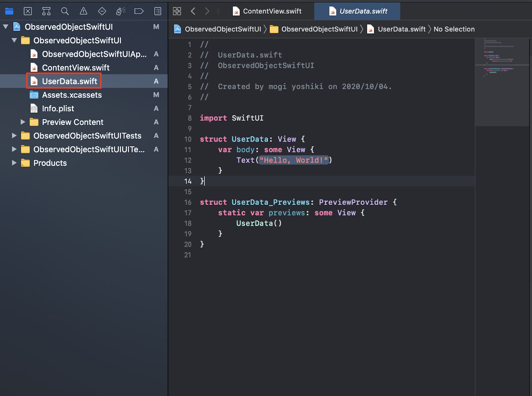Select ObservedObjectSwiftUITests folder row
This screenshot has width=532, height=396.
(x=84, y=136)
